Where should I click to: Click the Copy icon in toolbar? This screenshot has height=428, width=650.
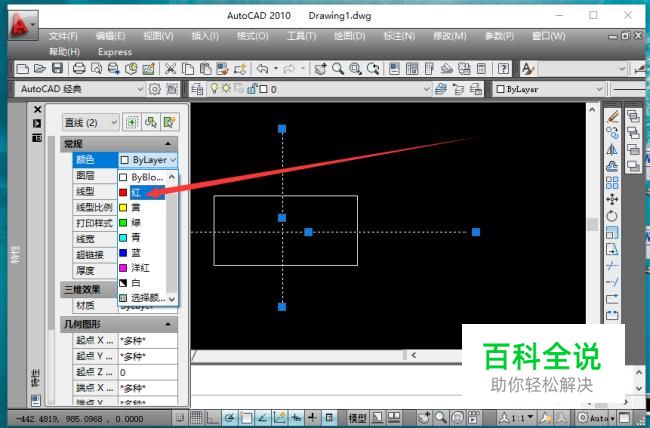coord(188,68)
